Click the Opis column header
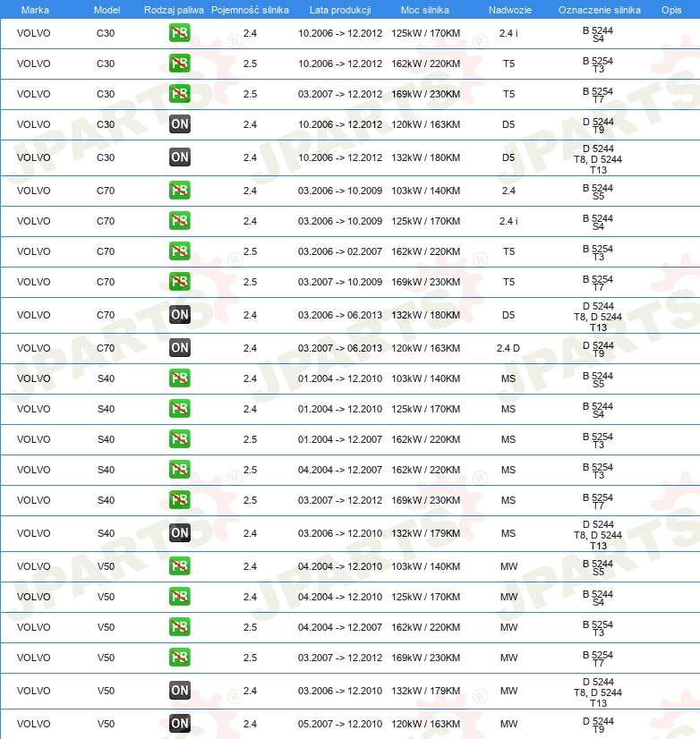The image size is (700, 739). coord(671,10)
